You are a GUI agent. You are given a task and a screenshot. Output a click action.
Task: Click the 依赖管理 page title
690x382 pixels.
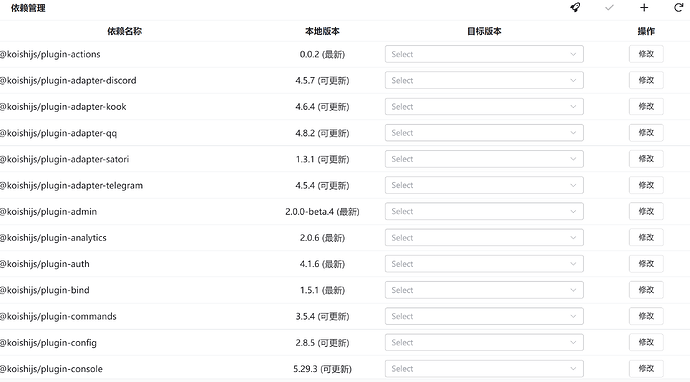[28, 8]
